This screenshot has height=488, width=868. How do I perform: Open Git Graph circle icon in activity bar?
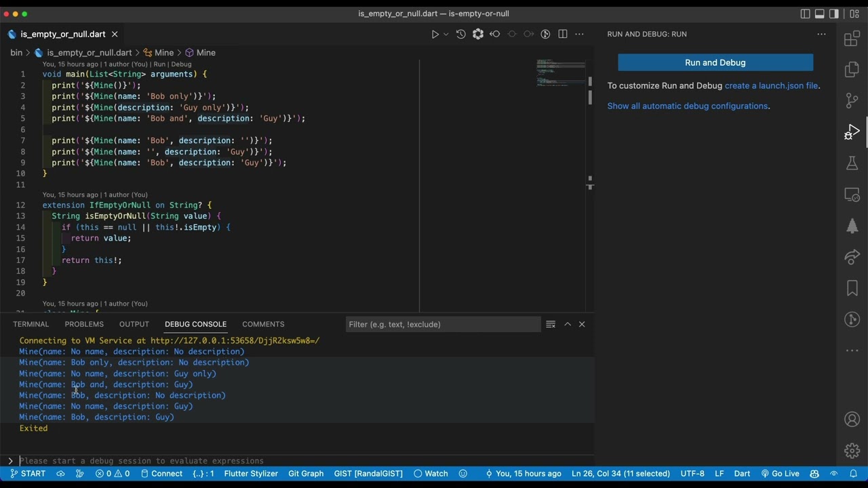[852, 319]
